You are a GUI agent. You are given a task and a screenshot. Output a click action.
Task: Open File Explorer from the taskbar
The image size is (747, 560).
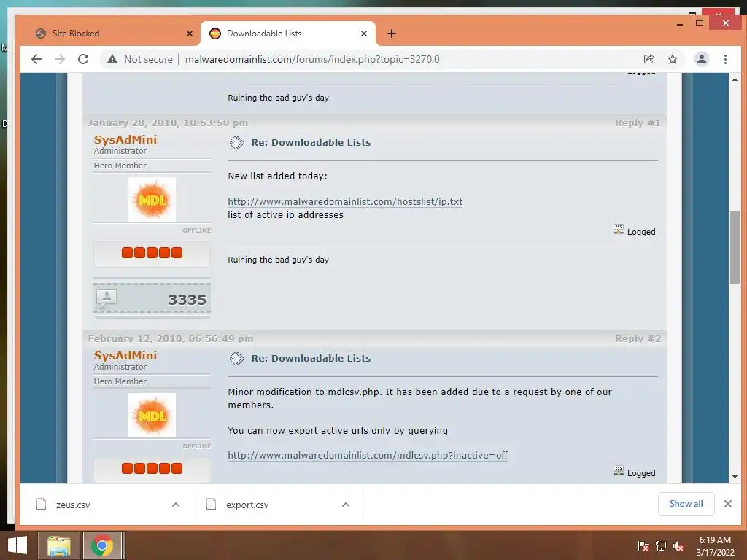click(x=58, y=545)
